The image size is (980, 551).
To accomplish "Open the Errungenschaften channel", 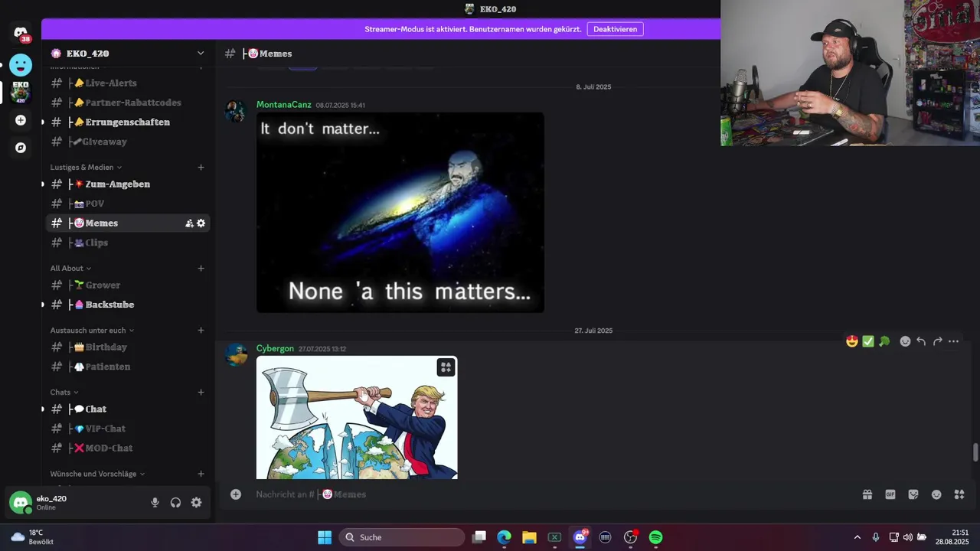I will pyautogui.click(x=128, y=122).
